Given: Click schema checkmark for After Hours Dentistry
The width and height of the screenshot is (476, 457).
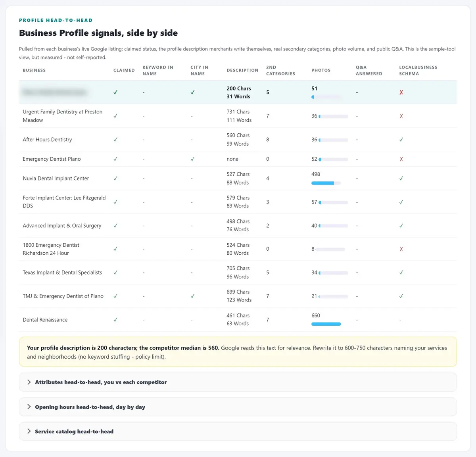Looking at the screenshot, I should [401, 140].
